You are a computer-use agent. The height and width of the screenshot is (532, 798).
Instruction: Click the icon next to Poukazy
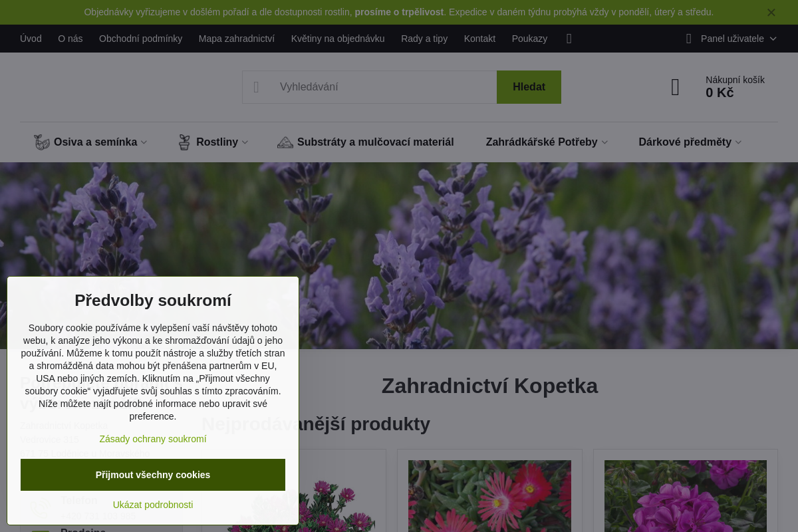coord(569,39)
